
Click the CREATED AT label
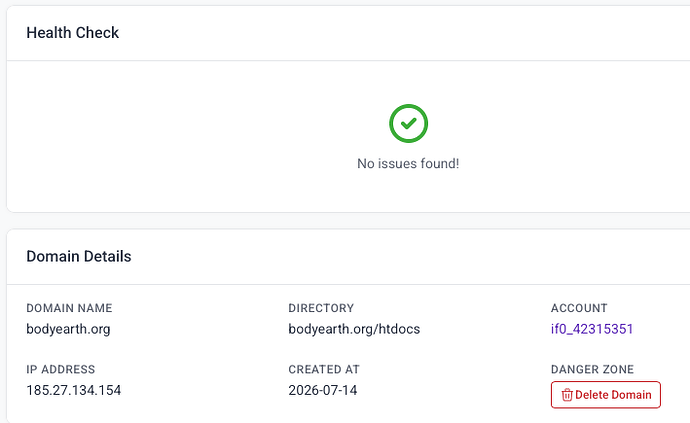[324, 369]
